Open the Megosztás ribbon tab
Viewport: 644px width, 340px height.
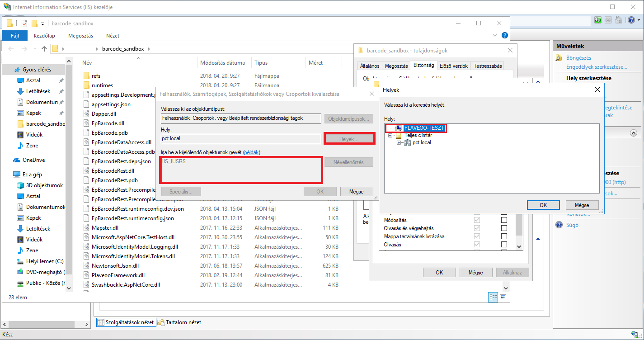click(80, 36)
